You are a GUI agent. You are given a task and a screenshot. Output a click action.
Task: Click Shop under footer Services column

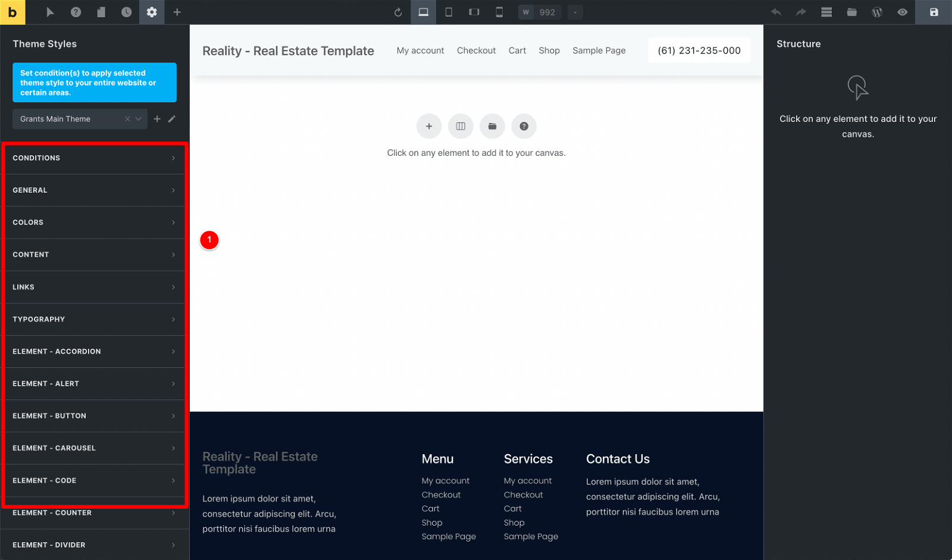tap(514, 523)
